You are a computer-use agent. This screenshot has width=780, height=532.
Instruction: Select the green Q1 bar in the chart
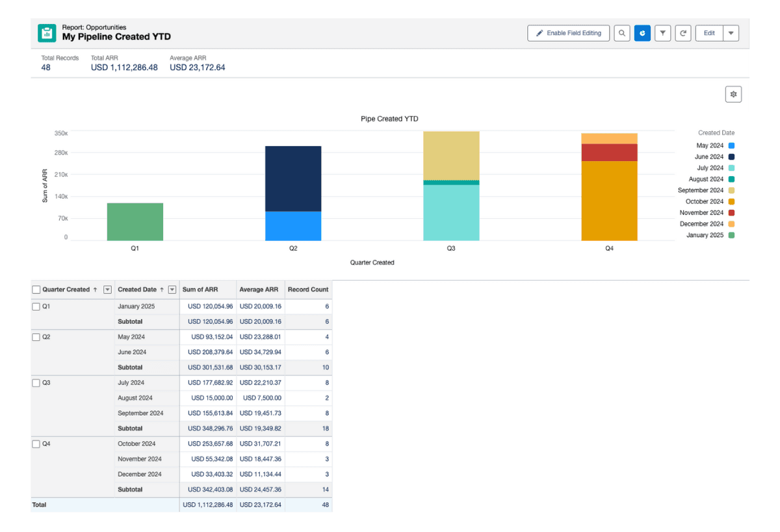[135, 222]
